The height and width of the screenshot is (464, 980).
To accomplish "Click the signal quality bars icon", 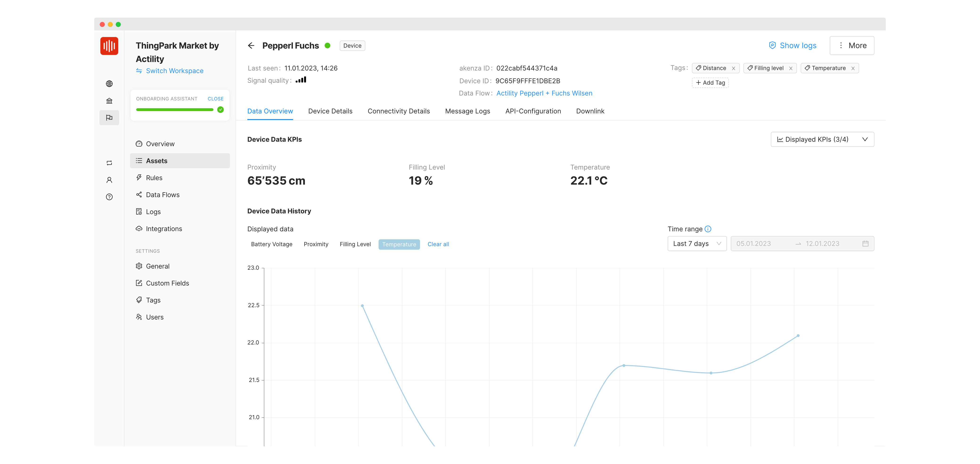I will (301, 80).
